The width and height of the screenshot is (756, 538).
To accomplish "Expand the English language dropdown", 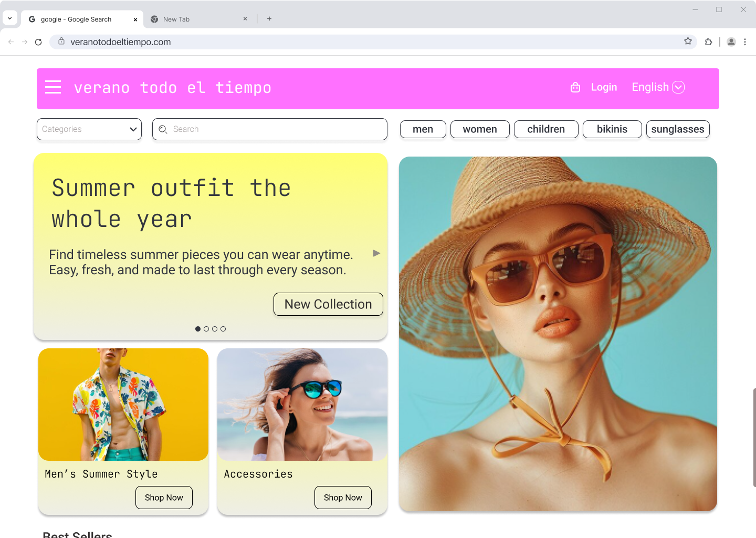I will coord(678,87).
